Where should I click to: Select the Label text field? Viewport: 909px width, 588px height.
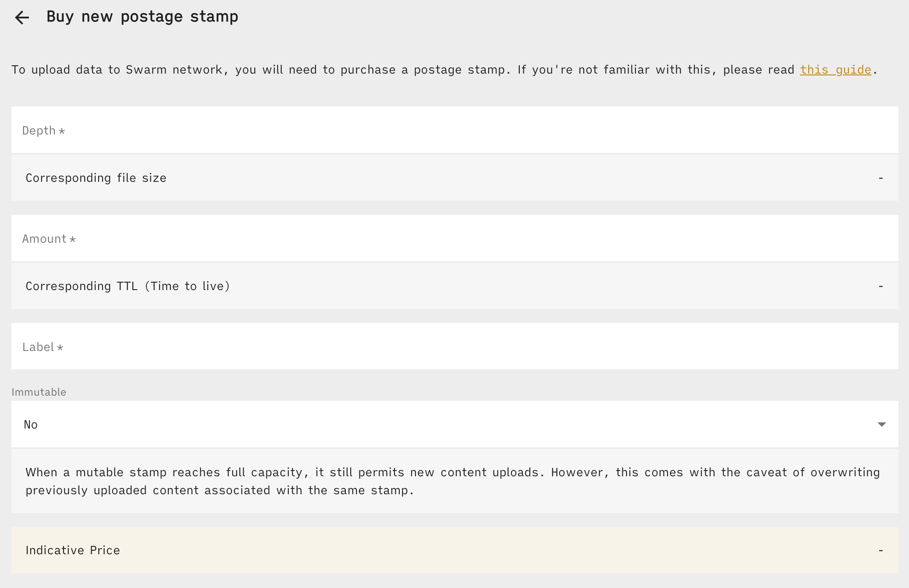454,347
